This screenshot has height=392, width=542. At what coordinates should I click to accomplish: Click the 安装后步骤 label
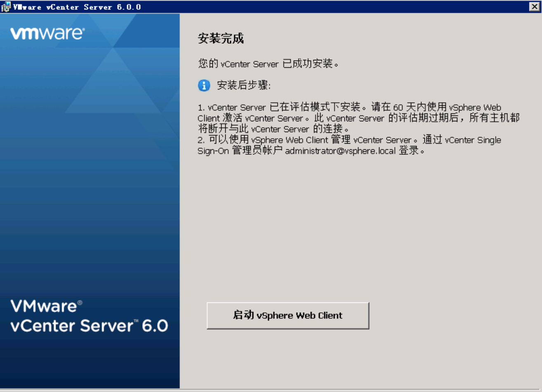243,86
